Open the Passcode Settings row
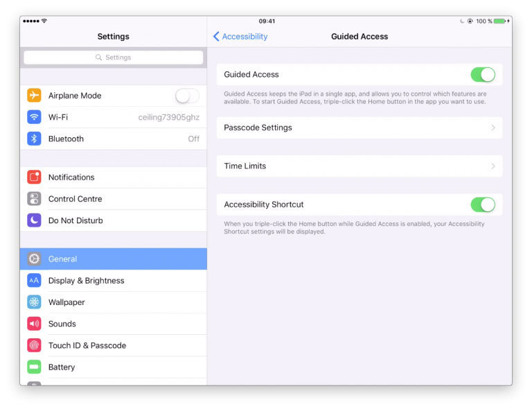The image size is (532, 409). coord(360,128)
